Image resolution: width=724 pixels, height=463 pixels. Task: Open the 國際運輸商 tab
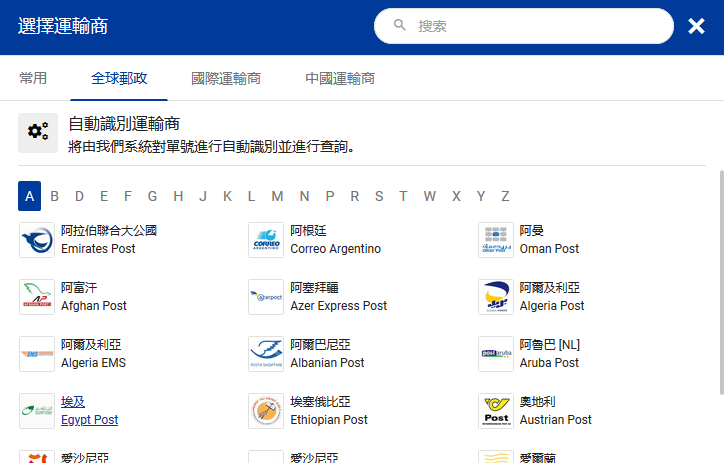226,78
